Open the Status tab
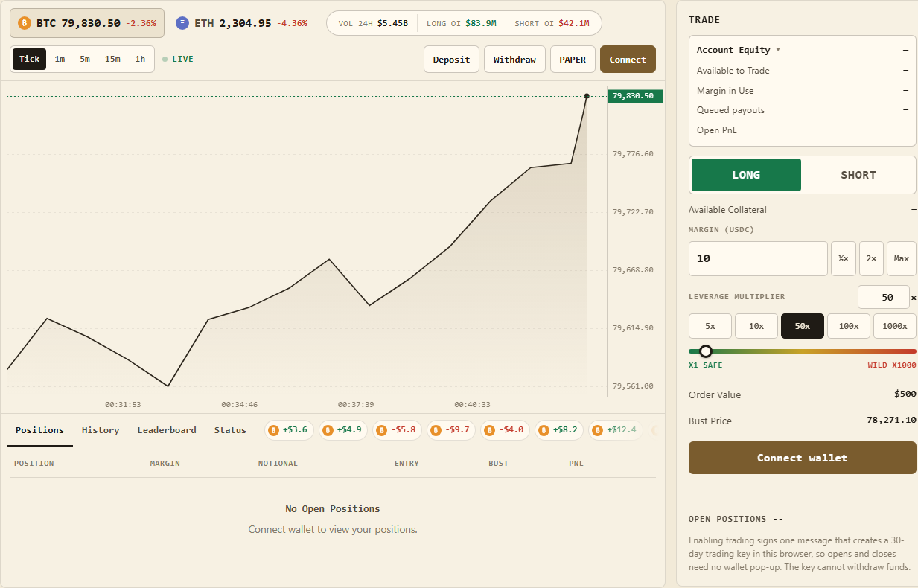 [230, 430]
